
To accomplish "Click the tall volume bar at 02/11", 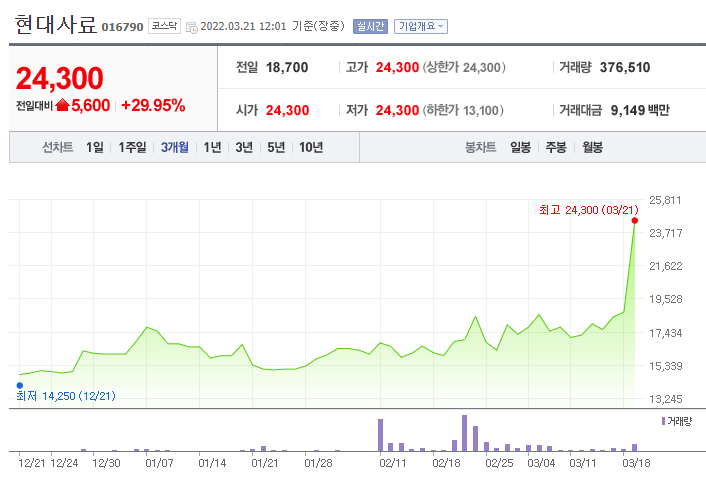I will click(380, 435).
